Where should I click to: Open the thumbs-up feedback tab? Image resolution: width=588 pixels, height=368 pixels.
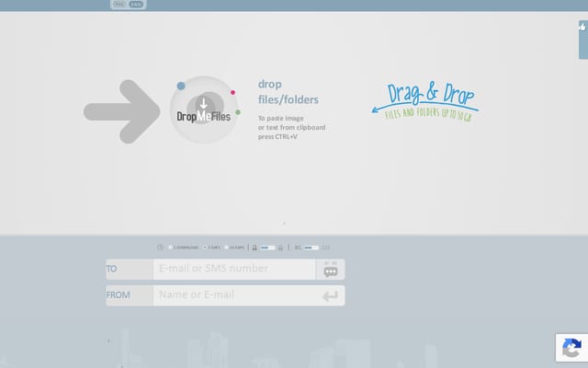(x=583, y=39)
